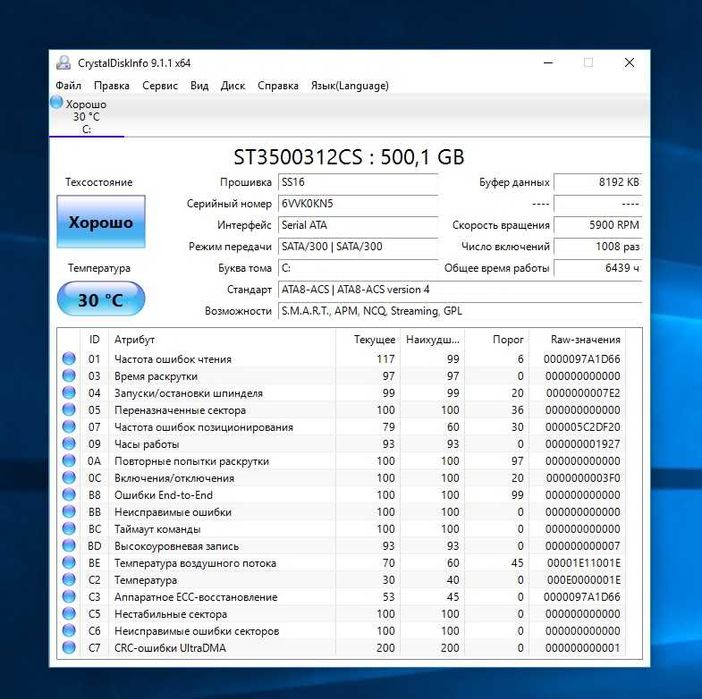Click raw value 0000000003F0 for Включения/отключения

(582, 478)
